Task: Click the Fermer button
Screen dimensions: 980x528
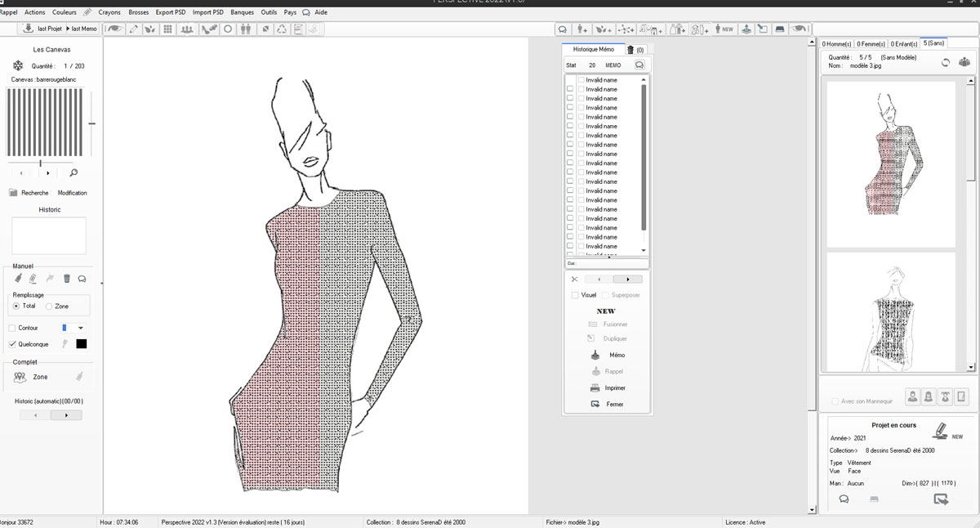Action: [614, 404]
